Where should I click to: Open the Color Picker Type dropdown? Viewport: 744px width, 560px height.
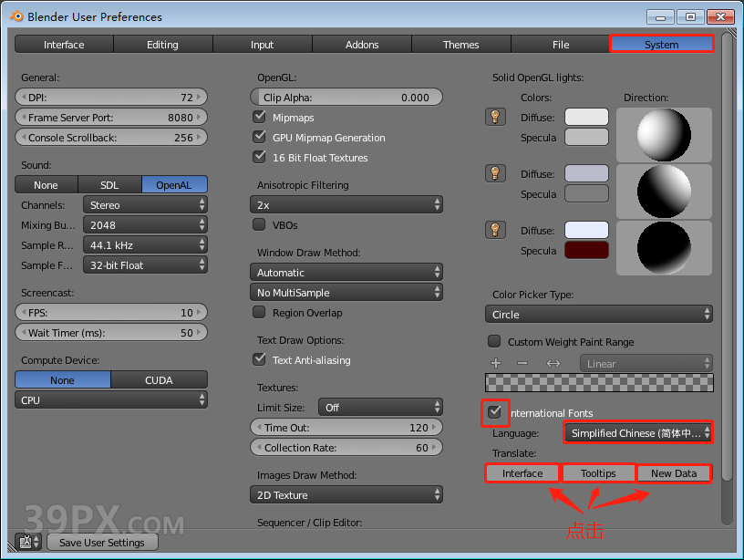(x=599, y=313)
